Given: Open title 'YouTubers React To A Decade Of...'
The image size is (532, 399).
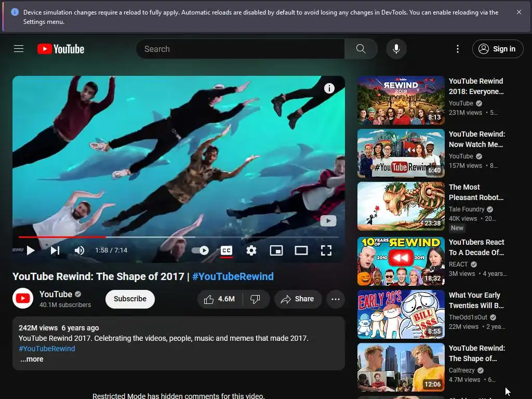Looking at the screenshot, I should coord(476,247).
